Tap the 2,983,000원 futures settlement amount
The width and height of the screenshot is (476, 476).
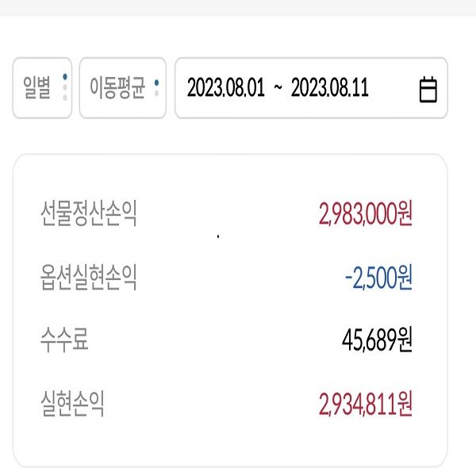click(366, 214)
